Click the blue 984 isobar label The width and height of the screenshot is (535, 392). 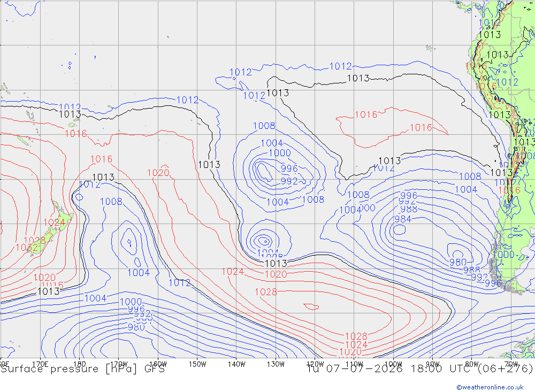pos(403,219)
